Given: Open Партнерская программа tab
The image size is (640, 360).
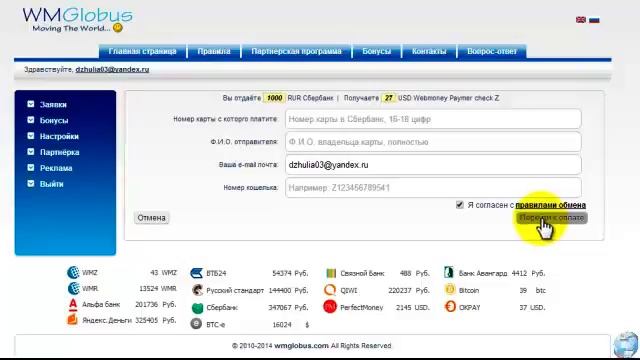Looking at the screenshot, I should point(296,51).
